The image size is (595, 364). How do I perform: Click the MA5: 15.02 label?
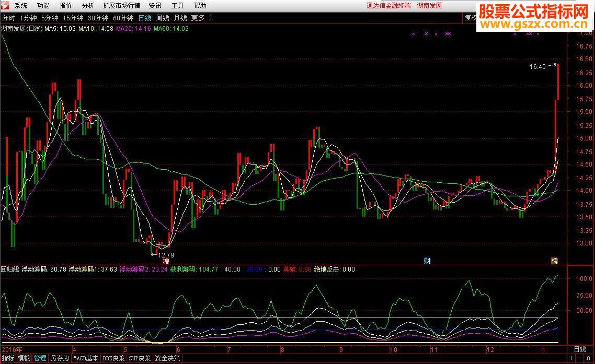tap(60, 28)
